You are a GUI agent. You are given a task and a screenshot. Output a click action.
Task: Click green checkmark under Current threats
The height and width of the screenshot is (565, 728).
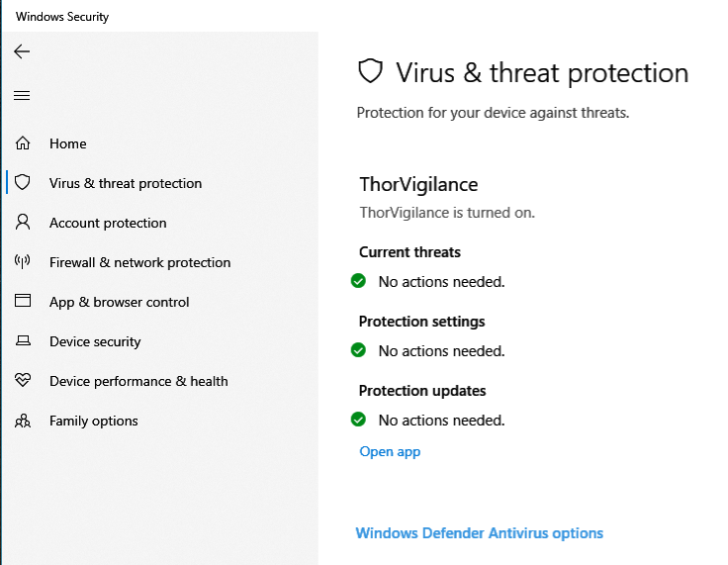pyautogui.click(x=359, y=281)
